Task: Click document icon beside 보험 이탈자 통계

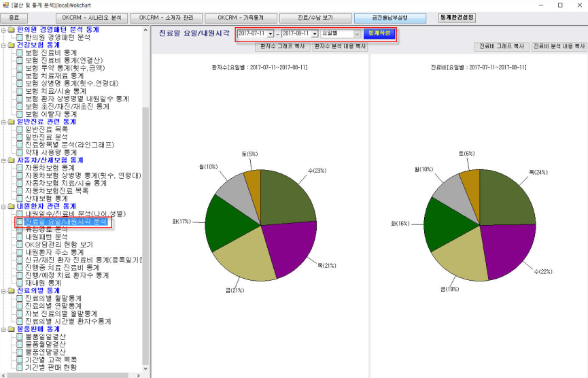Action: (19, 114)
